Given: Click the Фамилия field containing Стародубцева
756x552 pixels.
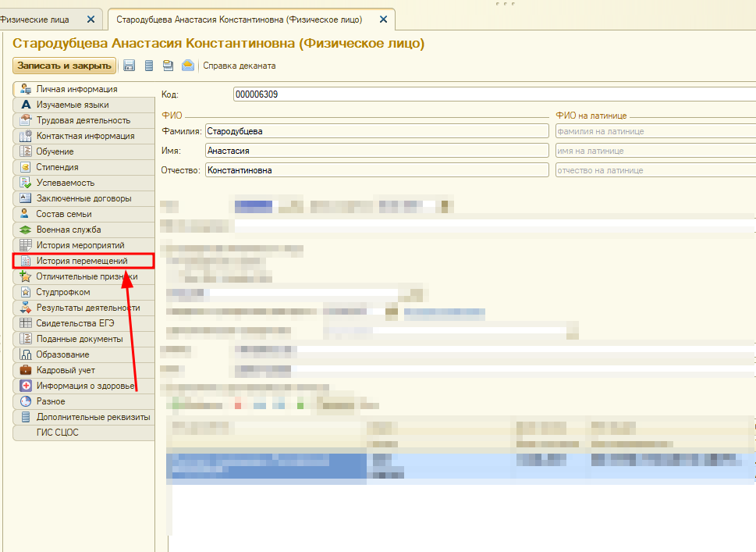Looking at the screenshot, I should pos(377,131).
